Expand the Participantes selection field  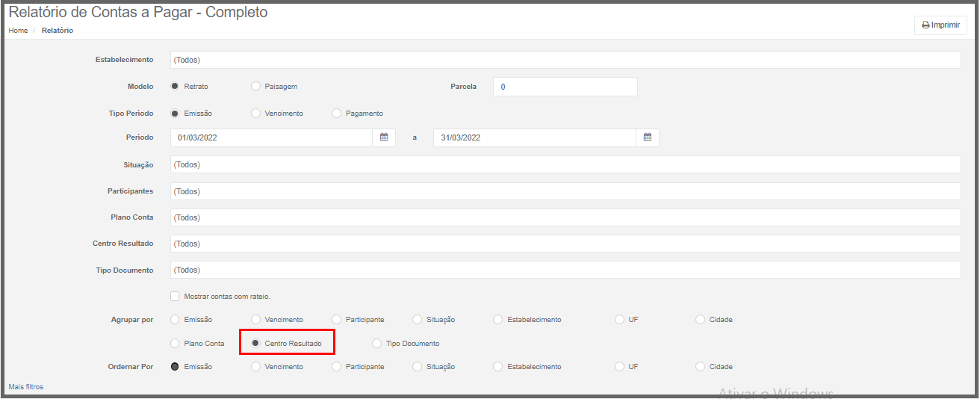pyautogui.click(x=565, y=191)
